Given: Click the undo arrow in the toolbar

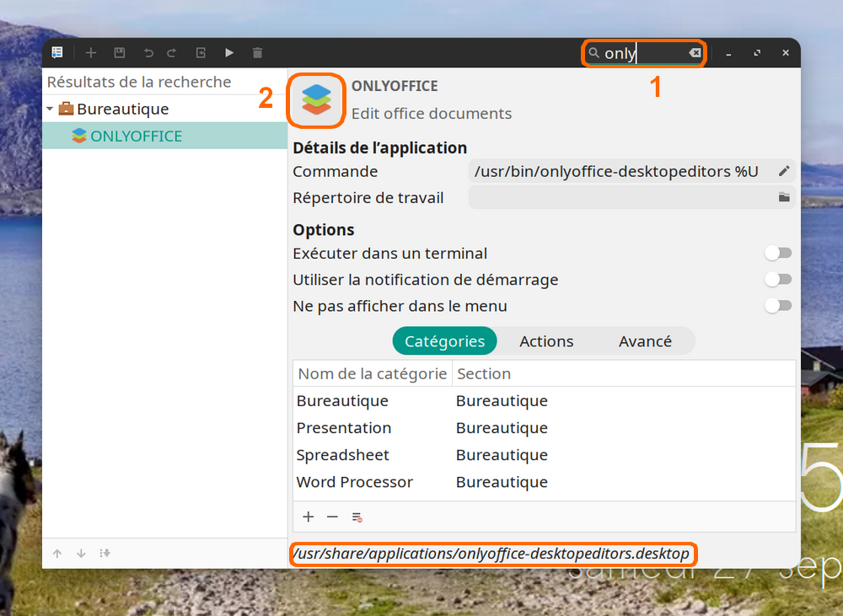Looking at the screenshot, I should pyautogui.click(x=148, y=53).
